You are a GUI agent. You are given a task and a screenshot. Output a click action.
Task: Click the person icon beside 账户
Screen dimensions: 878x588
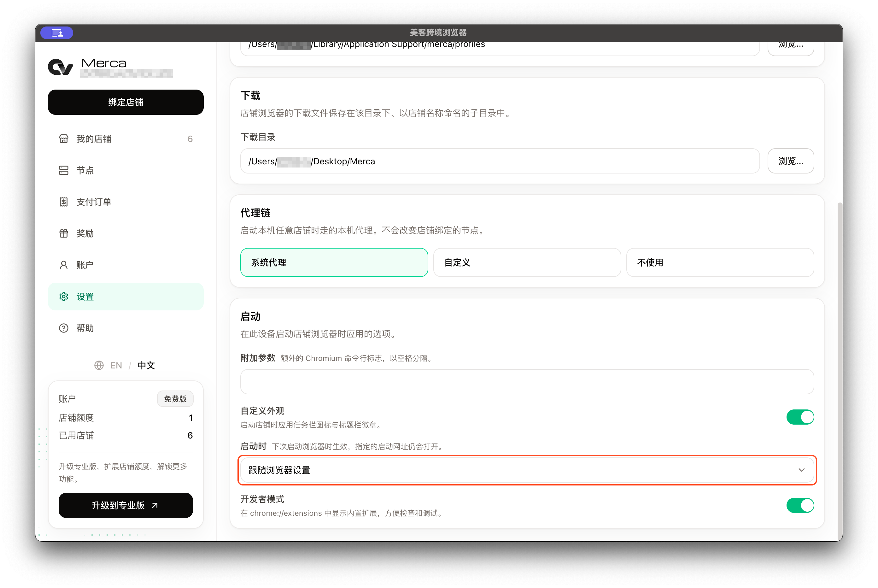click(64, 265)
